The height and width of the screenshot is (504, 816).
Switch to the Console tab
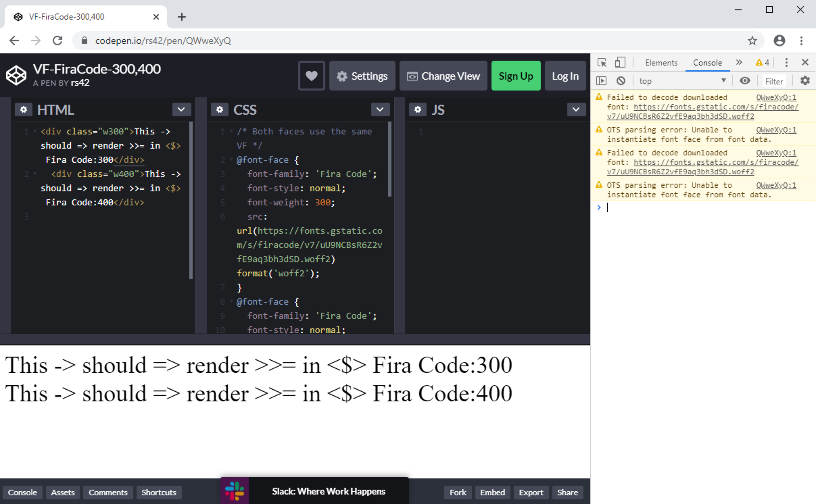tap(707, 62)
